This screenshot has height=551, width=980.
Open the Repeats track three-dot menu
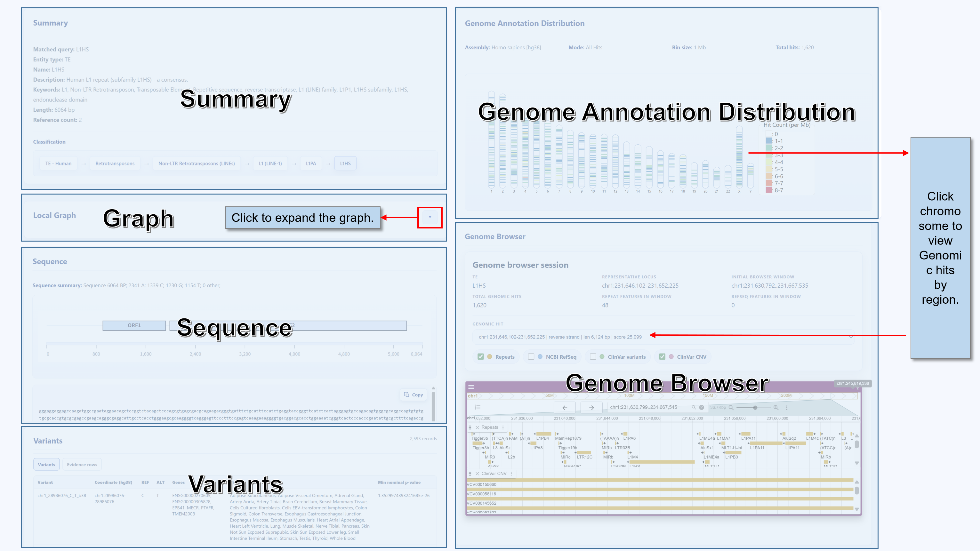click(503, 427)
